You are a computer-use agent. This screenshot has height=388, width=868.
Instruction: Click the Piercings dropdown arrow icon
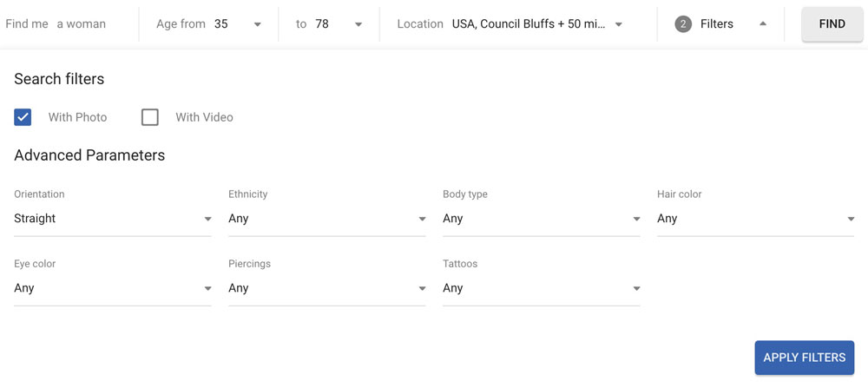coord(423,288)
